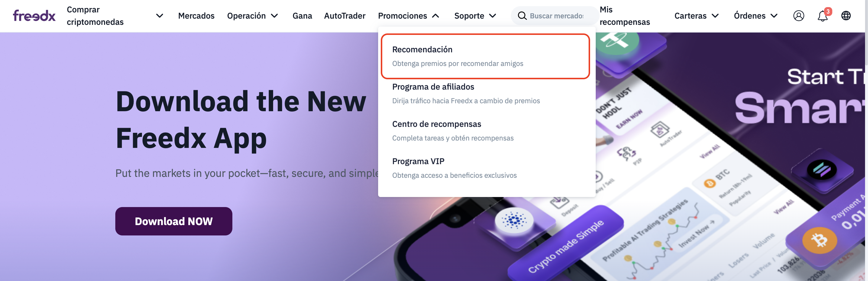
Task: Open the Carteras dropdown
Action: tap(697, 16)
